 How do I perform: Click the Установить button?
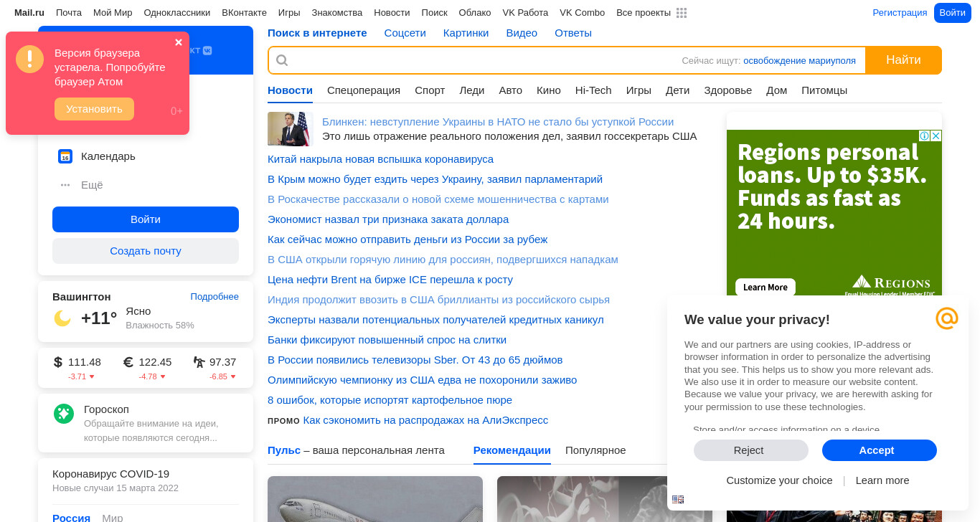click(94, 109)
